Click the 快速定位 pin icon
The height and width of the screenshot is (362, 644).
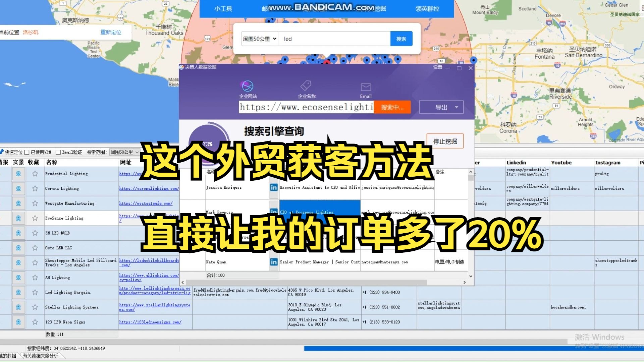(2, 152)
